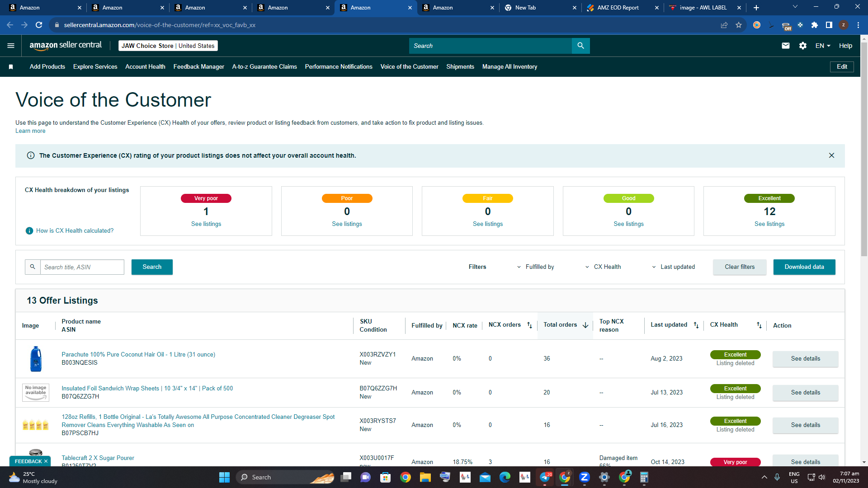Switch to the image - AWL LABEL tab
The width and height of the screenshot is (868, 488).
point(705,8)
